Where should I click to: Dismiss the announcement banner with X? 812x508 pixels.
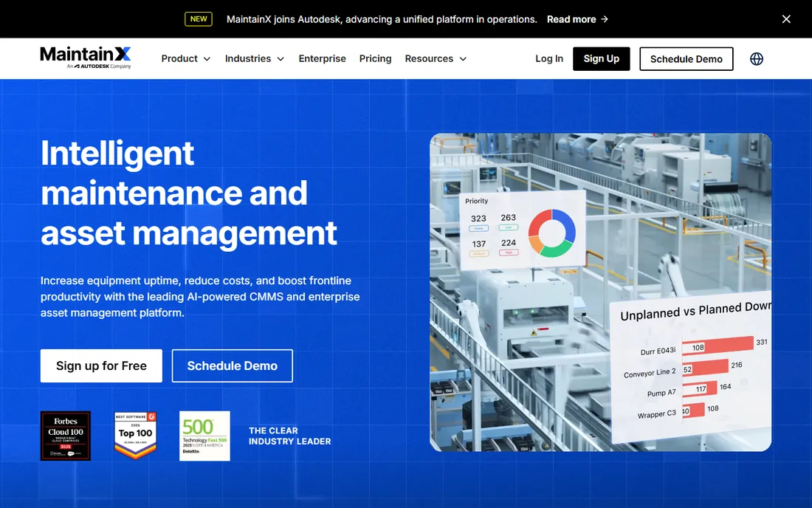786,19
